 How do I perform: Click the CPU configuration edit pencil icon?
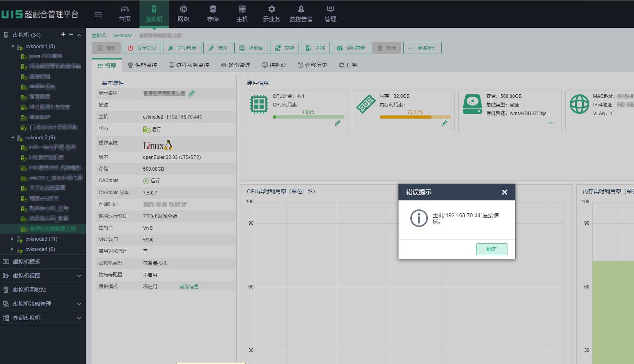pos(337,123)
